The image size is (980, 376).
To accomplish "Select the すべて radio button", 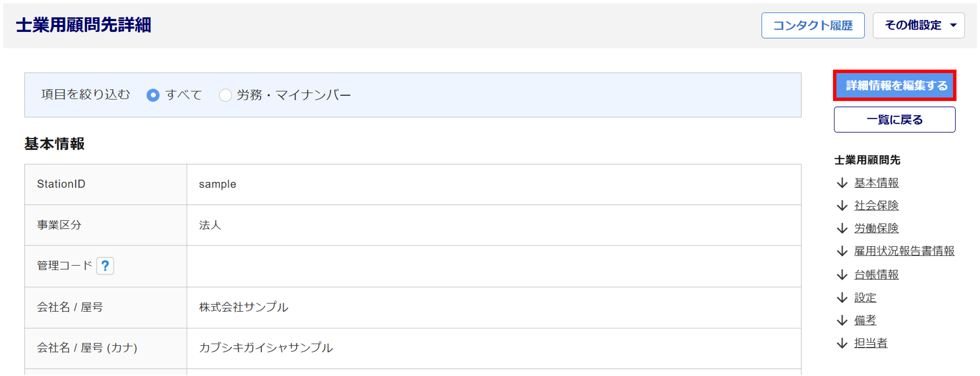I will (153, 95).
